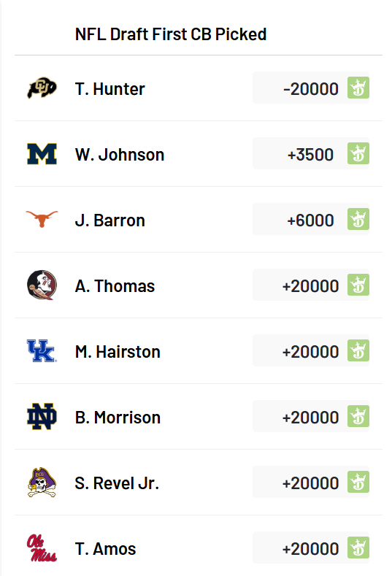Image resolution: width=392 pixels, height=576 pixels.
Task: Click the Michigan M logo beside W. Johnson
Action: point(42,154)
